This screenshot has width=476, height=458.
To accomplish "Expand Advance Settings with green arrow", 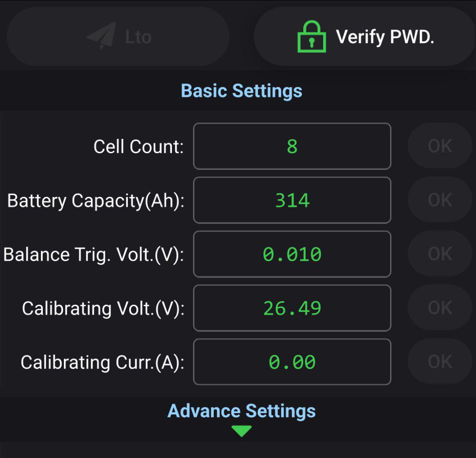I will pos(242,431).
